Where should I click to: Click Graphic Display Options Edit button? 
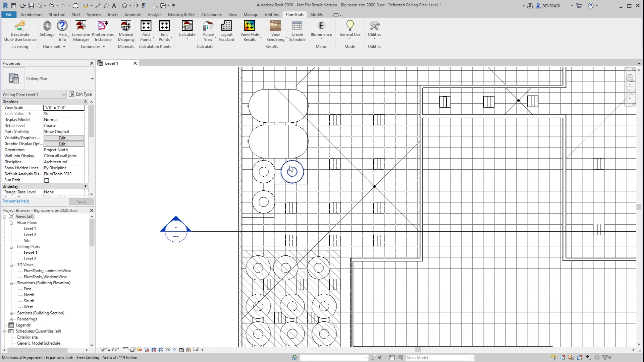pyautogui.click(x=64, y=144)
